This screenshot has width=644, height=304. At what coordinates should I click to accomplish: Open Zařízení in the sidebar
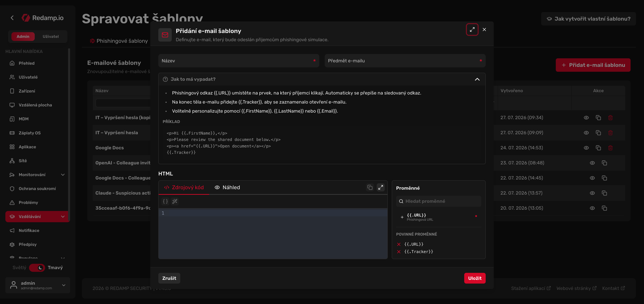coord(37,91)
